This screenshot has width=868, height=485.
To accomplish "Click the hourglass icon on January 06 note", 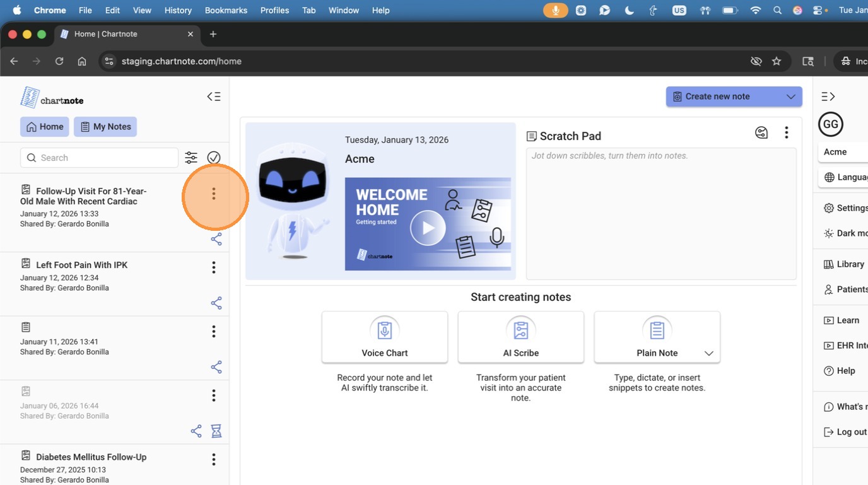I will pos(216,431).
